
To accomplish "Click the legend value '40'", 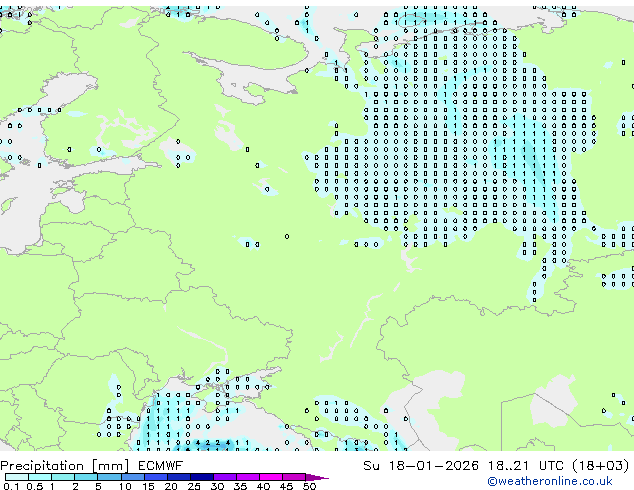I will point(264,486).
